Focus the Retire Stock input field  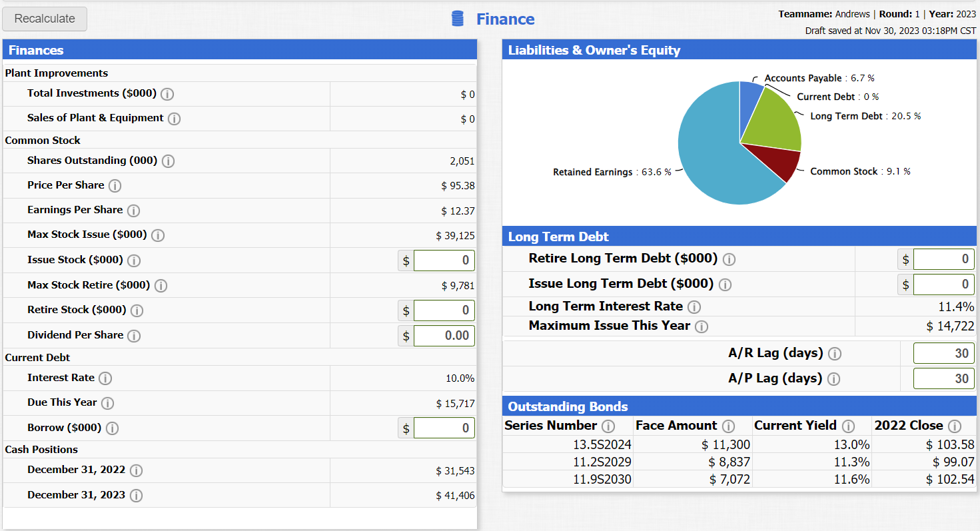click(x=444, y=310)
